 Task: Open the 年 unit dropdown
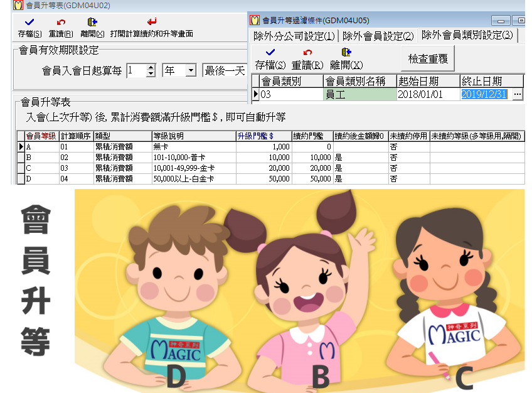191,70
